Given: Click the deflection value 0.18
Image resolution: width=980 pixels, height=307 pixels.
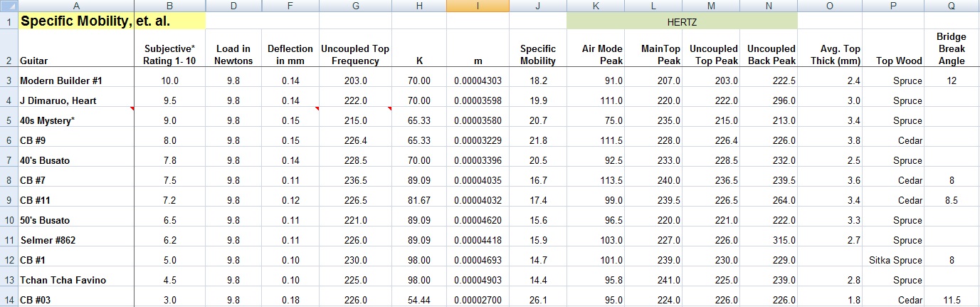Looking at the screenshot, I should 290,300.
